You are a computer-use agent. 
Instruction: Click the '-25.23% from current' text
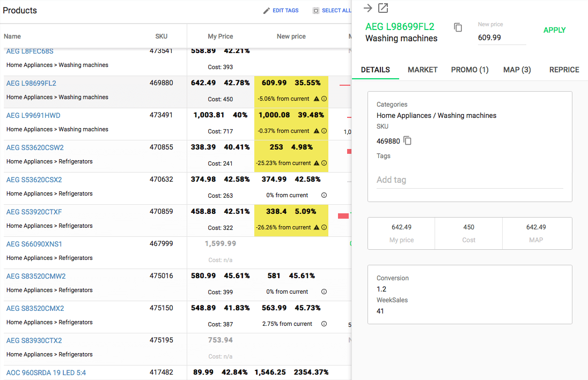tap(283, 163)
